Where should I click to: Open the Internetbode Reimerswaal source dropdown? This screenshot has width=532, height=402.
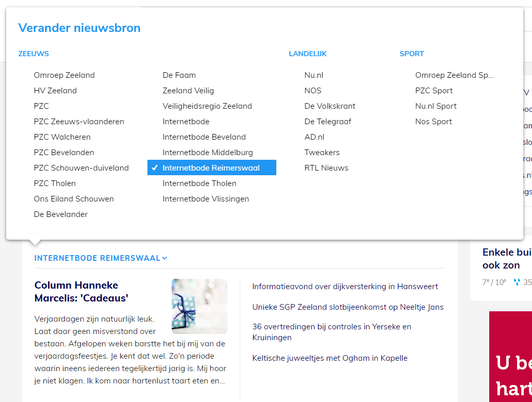point(101,258)
